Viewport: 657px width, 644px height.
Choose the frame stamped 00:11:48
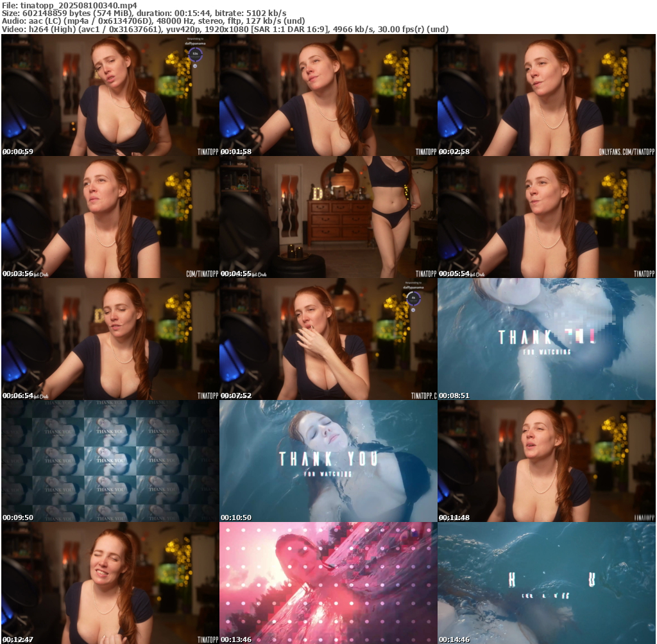pos(547,461)
